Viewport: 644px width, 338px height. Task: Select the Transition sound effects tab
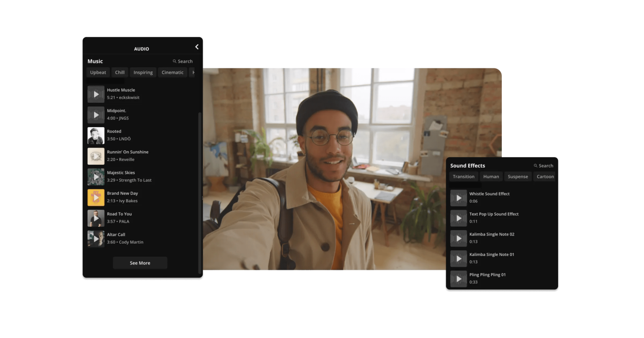click(463, 176)
